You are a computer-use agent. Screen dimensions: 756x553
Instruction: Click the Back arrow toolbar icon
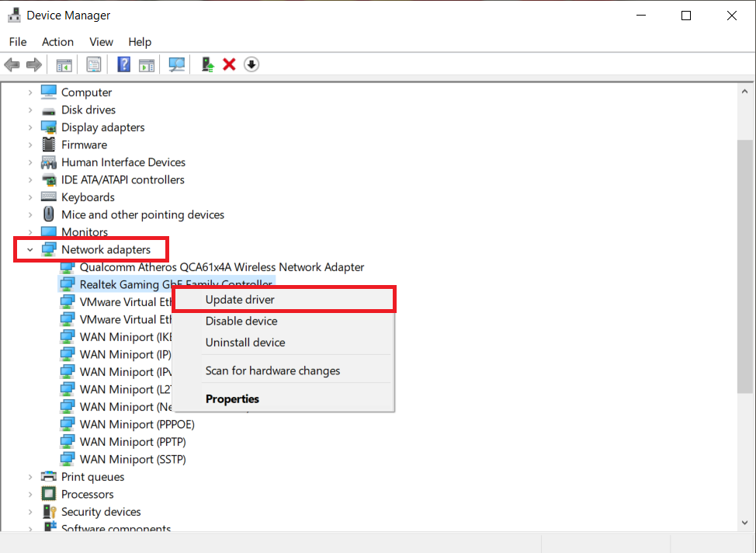(12, 64)
